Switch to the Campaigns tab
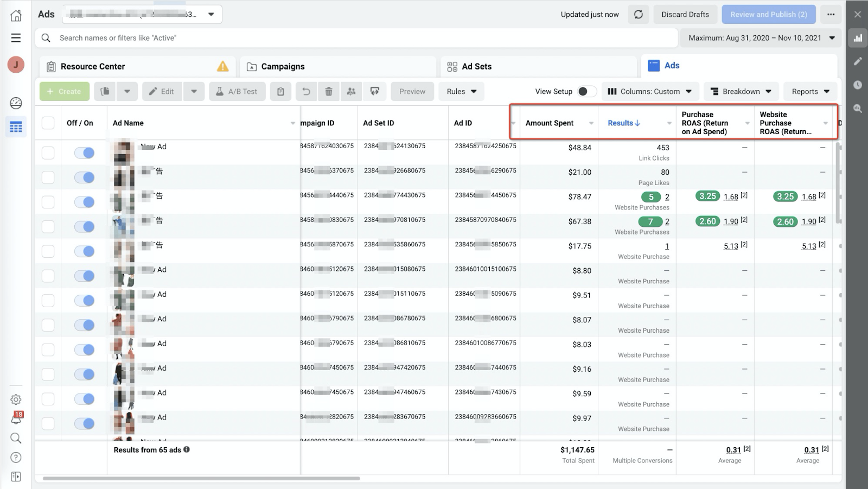The height and width of the screenshot is (489, 868). click(x=283, y=67)
